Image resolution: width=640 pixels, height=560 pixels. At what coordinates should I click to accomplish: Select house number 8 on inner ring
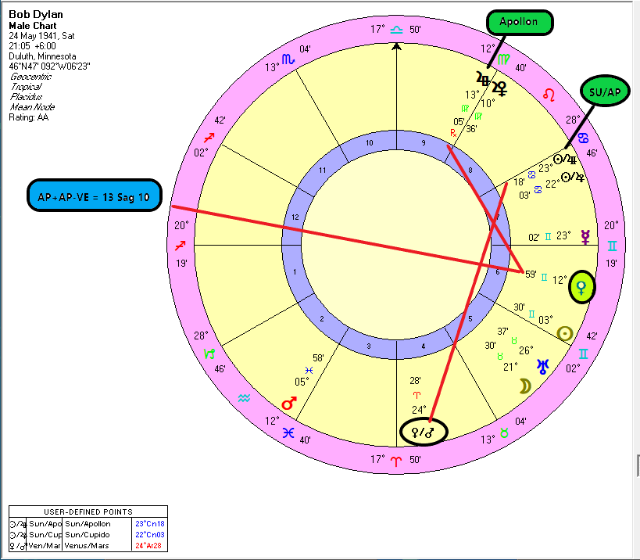pos(470,170)
